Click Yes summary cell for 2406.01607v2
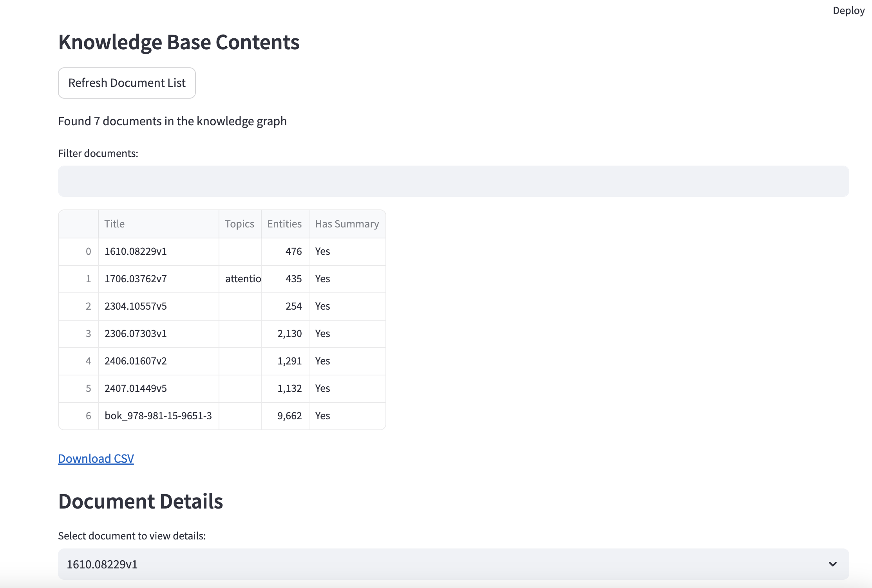The image size is (872, 588). tap(347, 361)
